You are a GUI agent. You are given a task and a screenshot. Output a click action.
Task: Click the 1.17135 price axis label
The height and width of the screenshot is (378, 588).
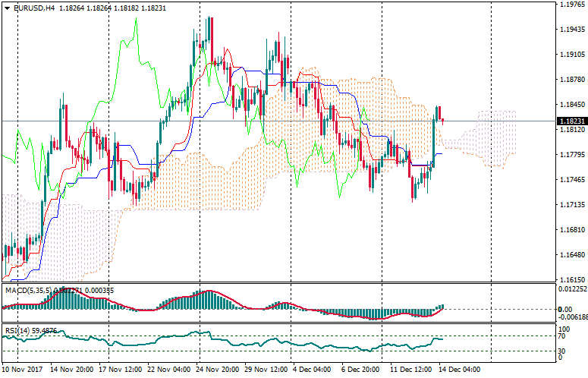coord(570,205)
